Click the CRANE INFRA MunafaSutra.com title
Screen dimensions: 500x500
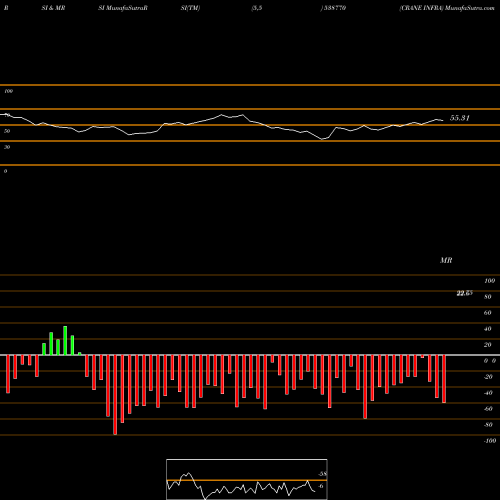447,8
